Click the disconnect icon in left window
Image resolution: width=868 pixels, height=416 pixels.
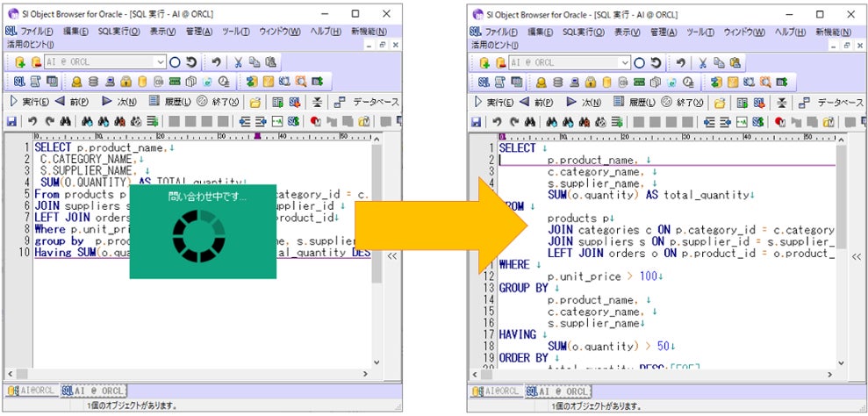[x=36, y=62]
